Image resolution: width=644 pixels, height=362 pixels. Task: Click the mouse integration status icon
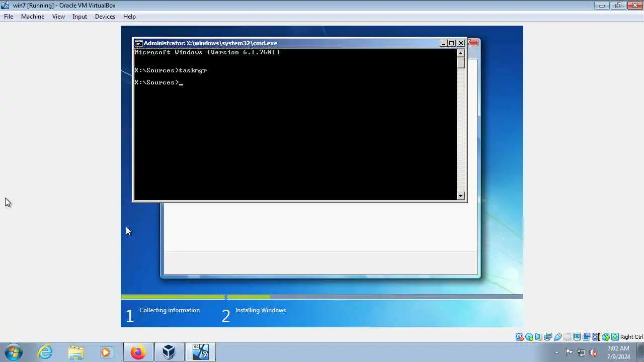point(605,337)
